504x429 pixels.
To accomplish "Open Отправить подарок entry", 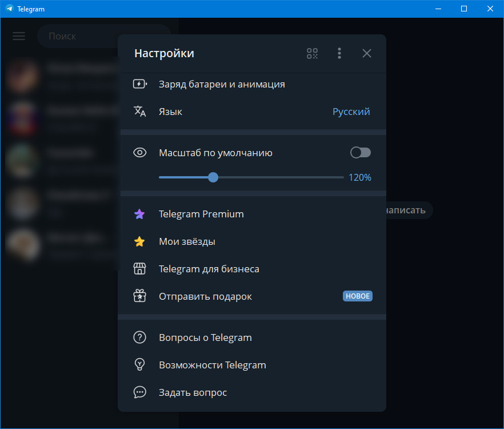I will pos(252,296).
